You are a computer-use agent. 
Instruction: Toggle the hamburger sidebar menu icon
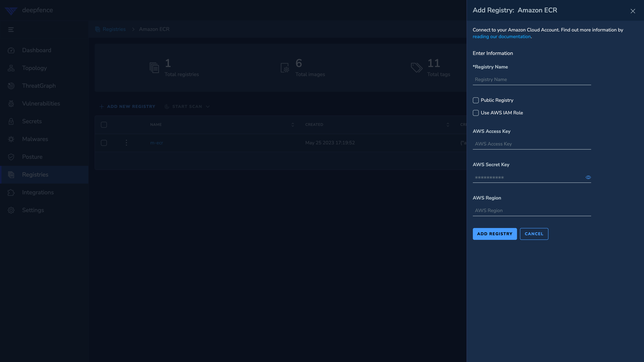(11, 30)
